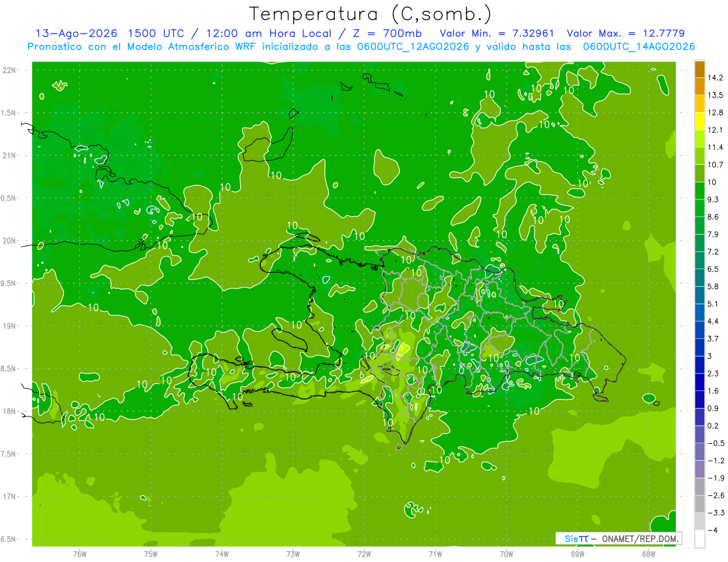This screenshot has width=728, height=562.
Task: Click the legend value '7.9'
Action: 713,235
